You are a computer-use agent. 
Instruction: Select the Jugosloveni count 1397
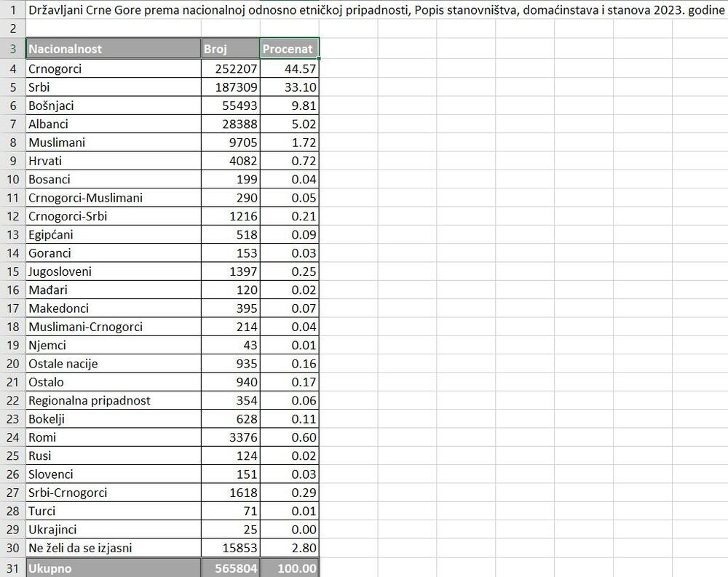(x=230, y=271)
